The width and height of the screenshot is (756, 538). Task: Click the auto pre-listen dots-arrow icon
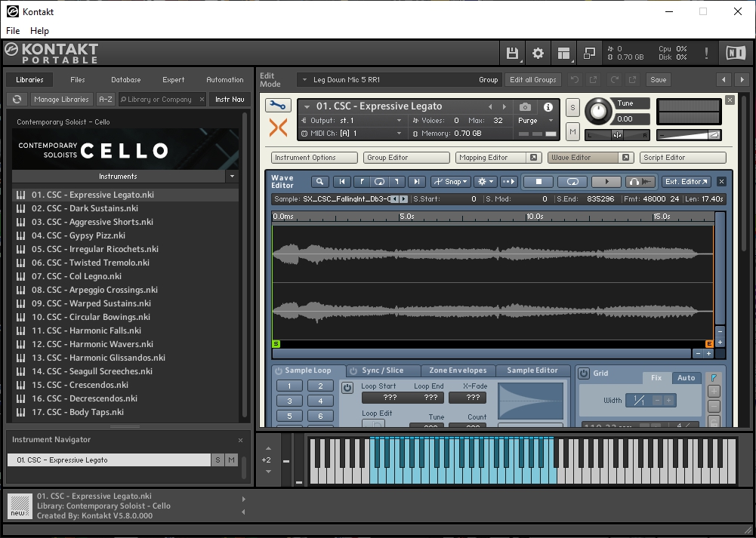pyautogui.click(x=508, y=182)
